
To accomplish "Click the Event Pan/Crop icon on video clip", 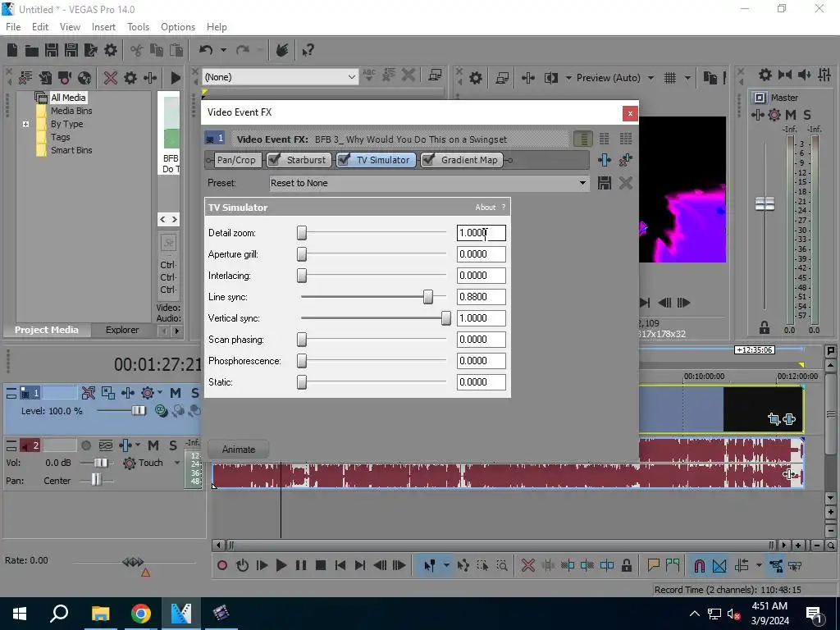I will 774,419.
